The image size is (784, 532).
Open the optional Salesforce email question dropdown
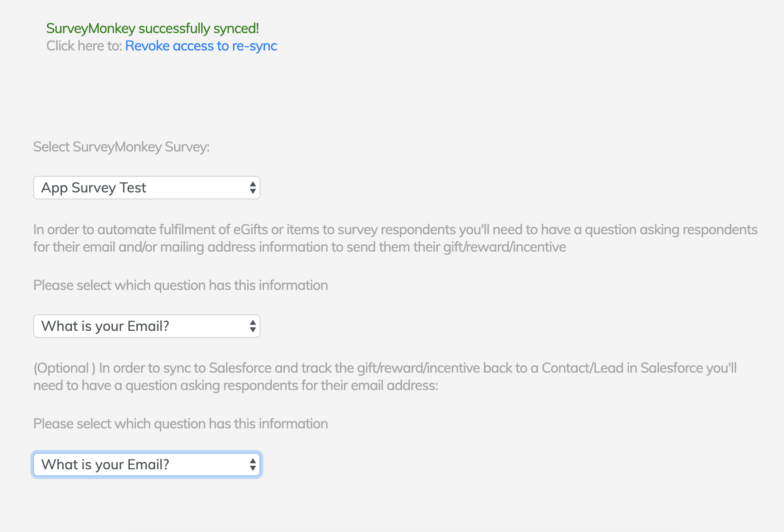point(146,465)
